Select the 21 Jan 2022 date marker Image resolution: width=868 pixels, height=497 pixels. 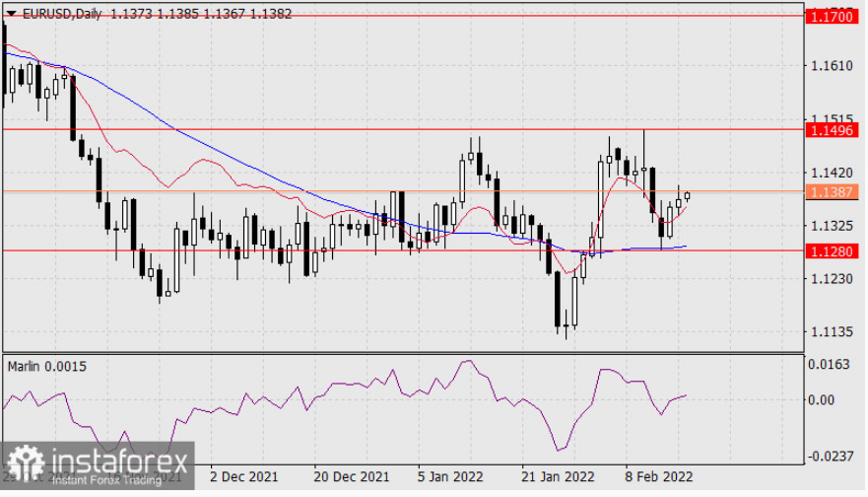(x=558, y=476)
